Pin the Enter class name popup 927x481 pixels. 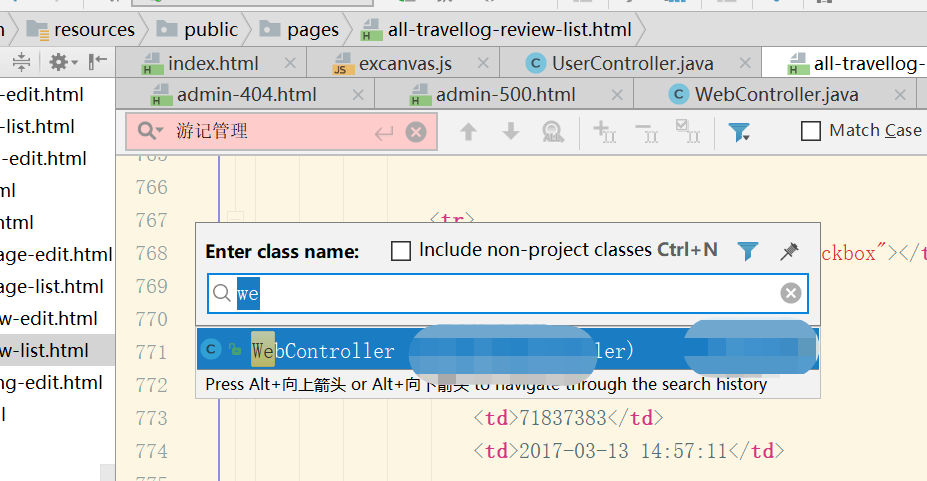(x=789, y=251)
